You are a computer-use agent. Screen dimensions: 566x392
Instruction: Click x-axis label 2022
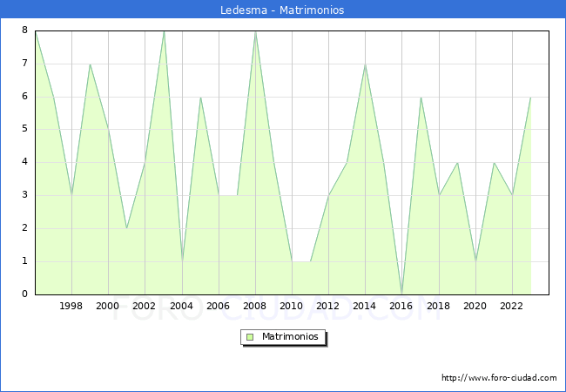tap(511, 306)
